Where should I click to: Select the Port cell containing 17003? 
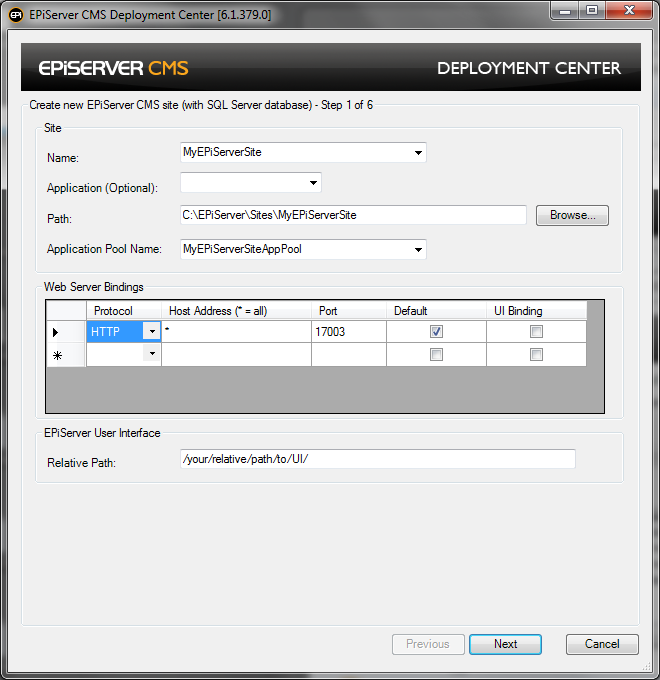(348, 332)
